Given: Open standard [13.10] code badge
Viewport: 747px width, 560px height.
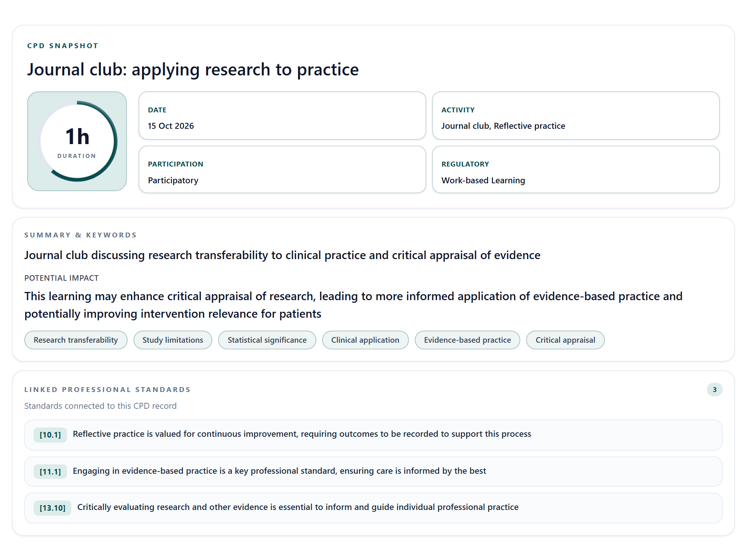Looking at the screenshot, I should 52,508.
